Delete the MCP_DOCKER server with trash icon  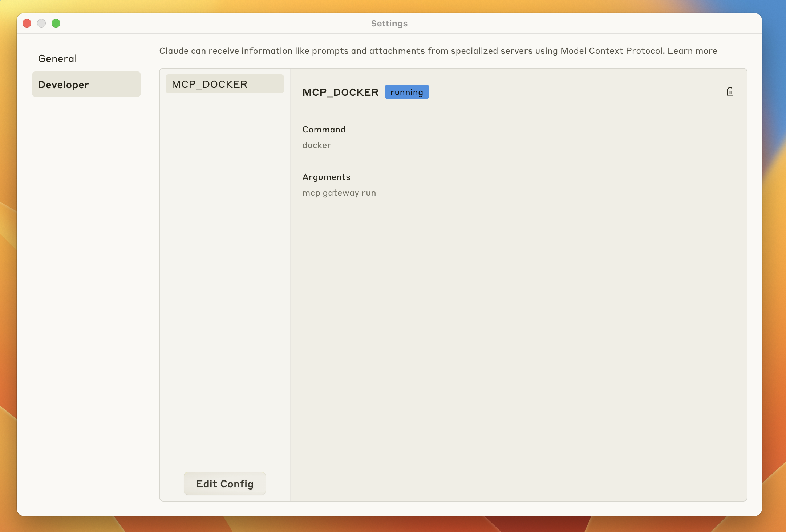(730, 92)
